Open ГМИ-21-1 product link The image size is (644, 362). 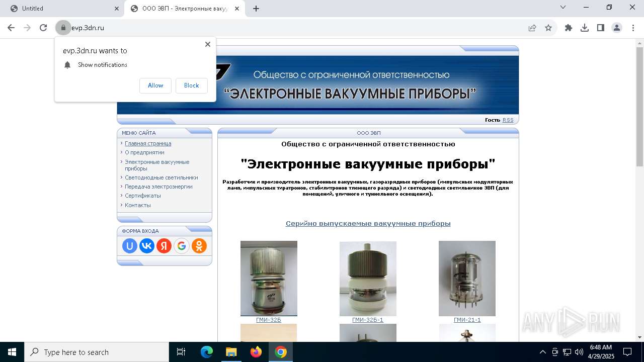(x=467, y=320)
